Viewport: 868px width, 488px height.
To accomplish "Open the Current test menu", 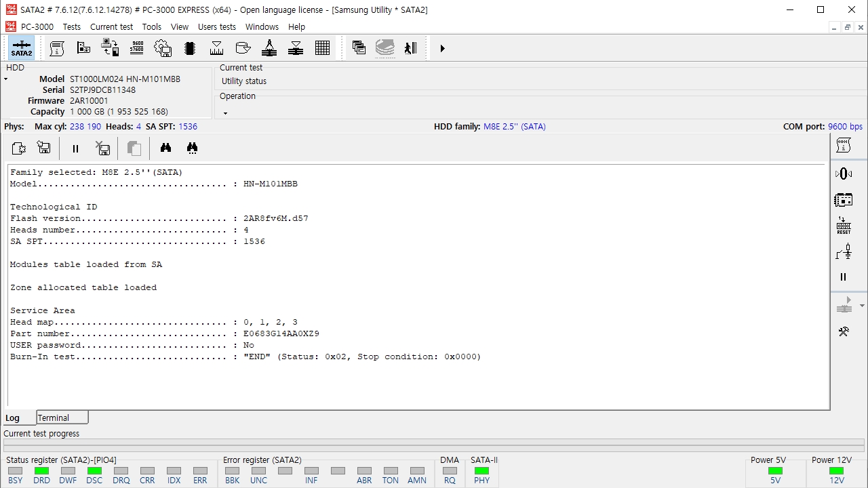I will 112,27.
